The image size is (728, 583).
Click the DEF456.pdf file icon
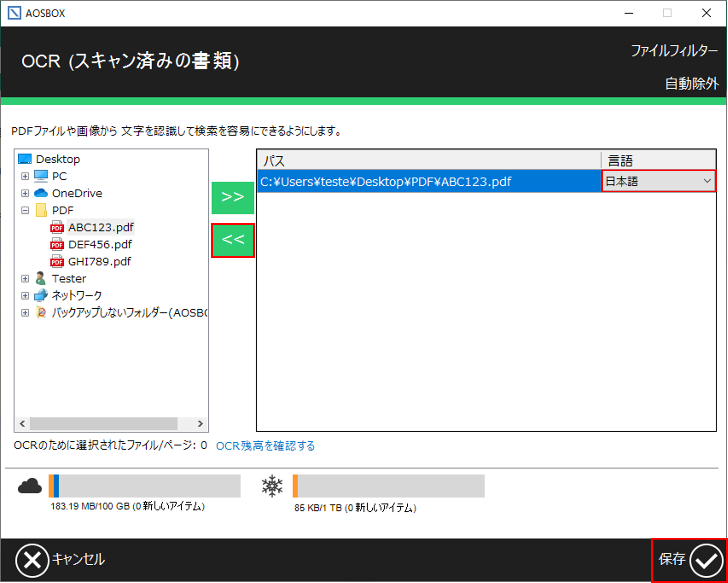point(57,244)
